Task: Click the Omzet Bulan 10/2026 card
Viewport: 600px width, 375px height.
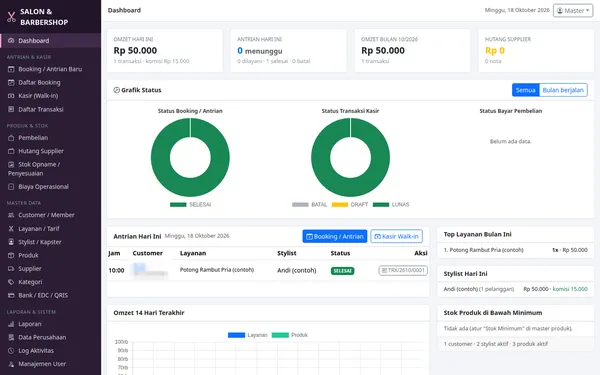Action: [x=412, y=51]
